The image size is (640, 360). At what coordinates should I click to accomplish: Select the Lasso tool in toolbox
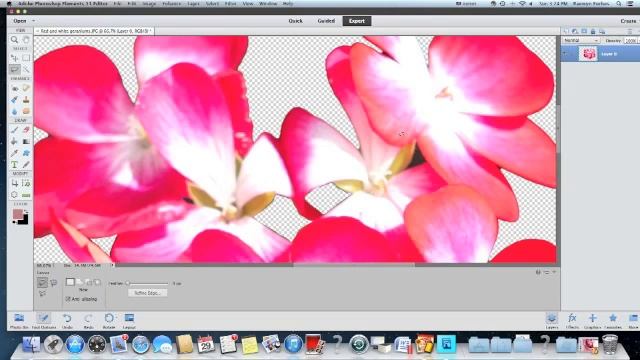pos(14,69)
